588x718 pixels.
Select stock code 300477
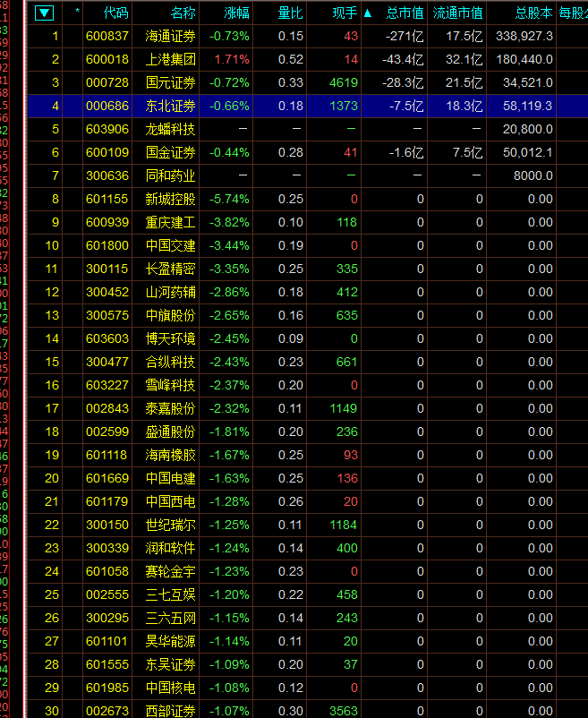point(107,363)
